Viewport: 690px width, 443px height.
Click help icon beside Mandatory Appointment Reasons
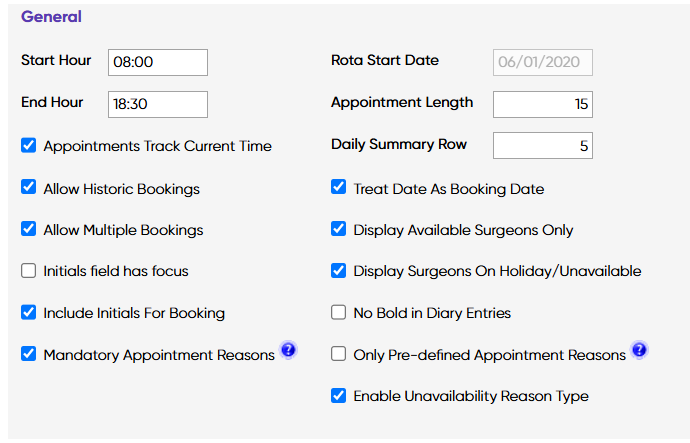point(288,350)
